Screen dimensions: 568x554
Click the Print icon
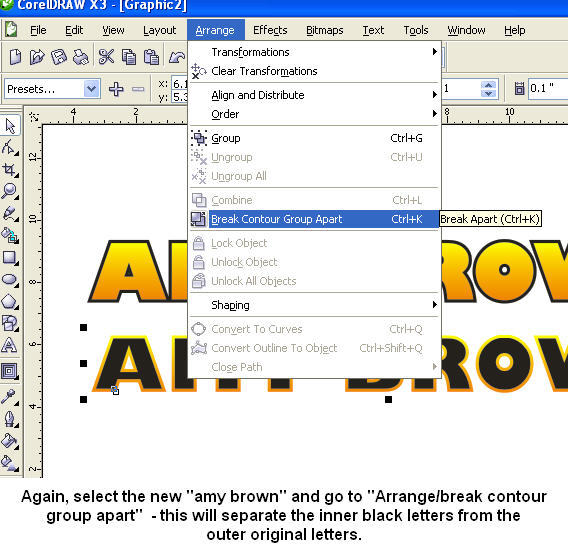pyautogui.click(x=80, y=57)
